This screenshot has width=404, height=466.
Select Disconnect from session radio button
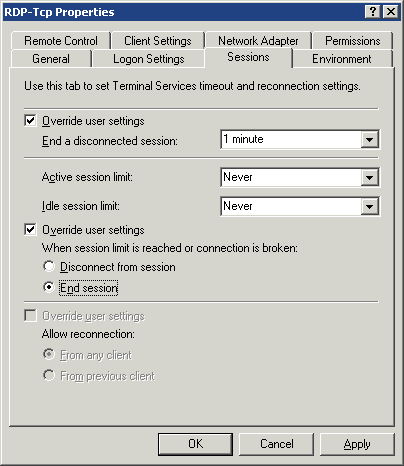[49, 267]
